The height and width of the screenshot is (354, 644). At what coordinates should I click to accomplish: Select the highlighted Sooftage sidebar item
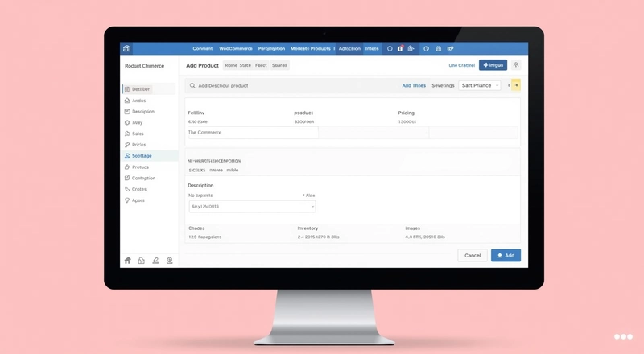click(150, 155)
